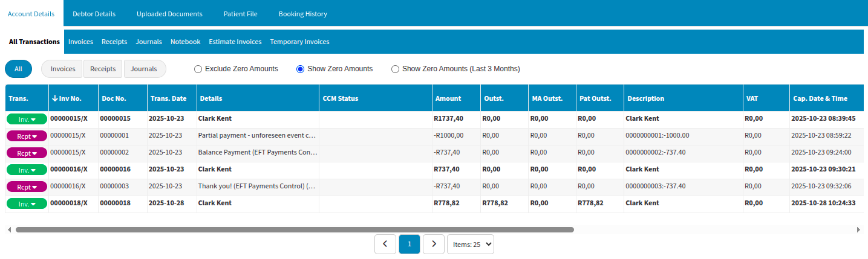Sort by MA Outst. column header

click(552, 98)
